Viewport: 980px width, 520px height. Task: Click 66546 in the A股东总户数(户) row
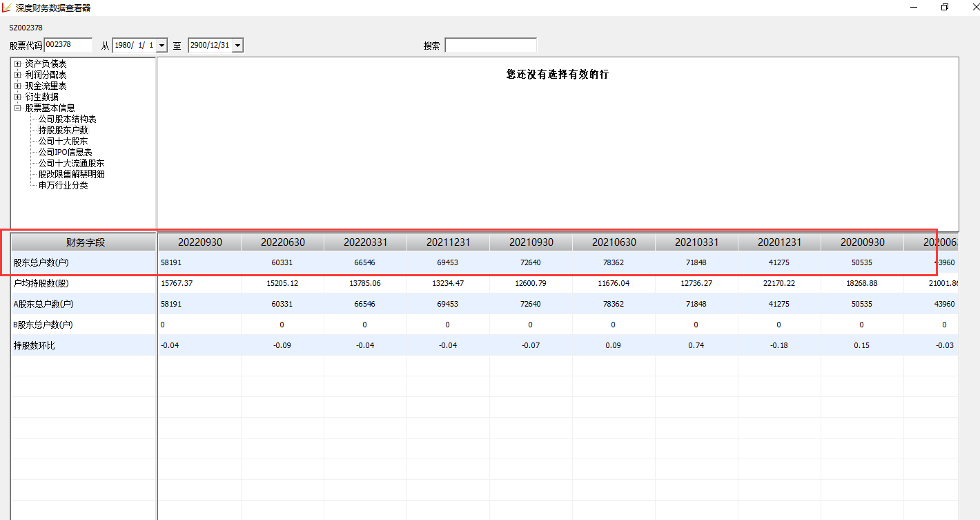coord(365,304)
